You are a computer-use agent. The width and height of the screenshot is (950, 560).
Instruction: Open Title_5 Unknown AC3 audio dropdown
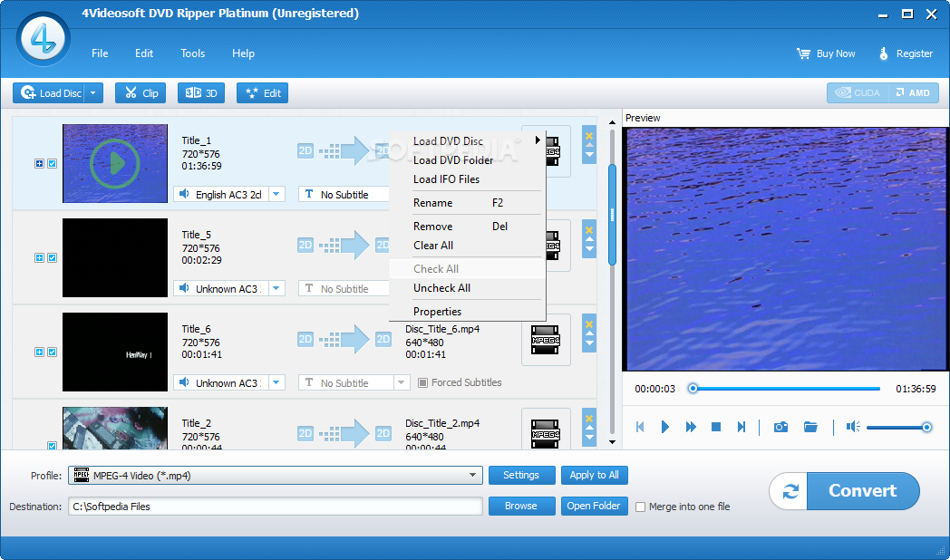pos(276,289)
